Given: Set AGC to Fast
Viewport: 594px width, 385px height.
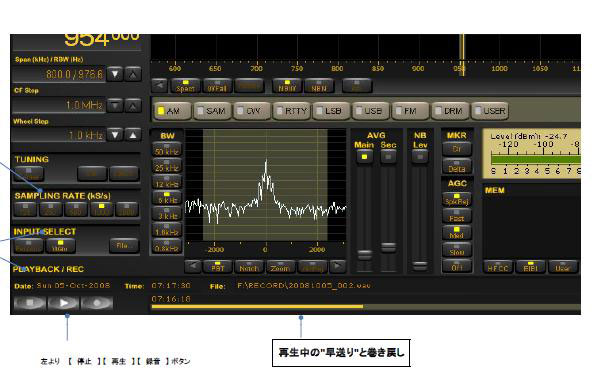Looking at the screenshot, I should (457, 216).
